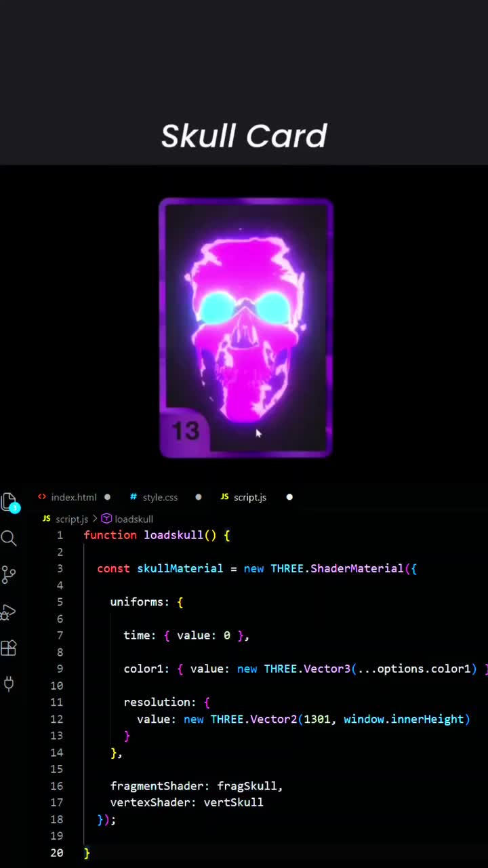This screenshot has height=868, width=488.
Task: Click line number 20 in the gutter
Action: (x=56, y=853)
